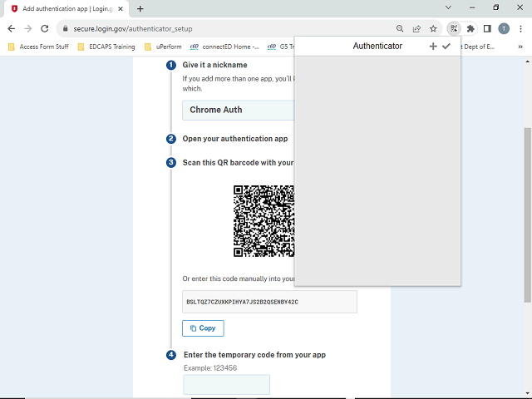Toggle the browser side panel
The height and width of the screenshot is (399, 532).
(x=487, y=28)
